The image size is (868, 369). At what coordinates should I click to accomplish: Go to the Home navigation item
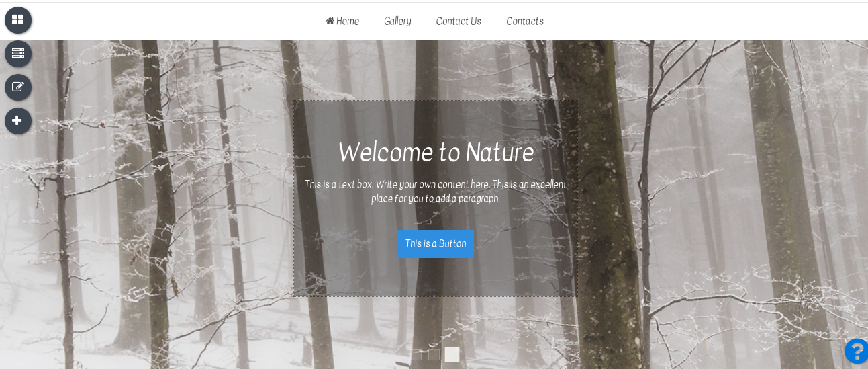342,21
